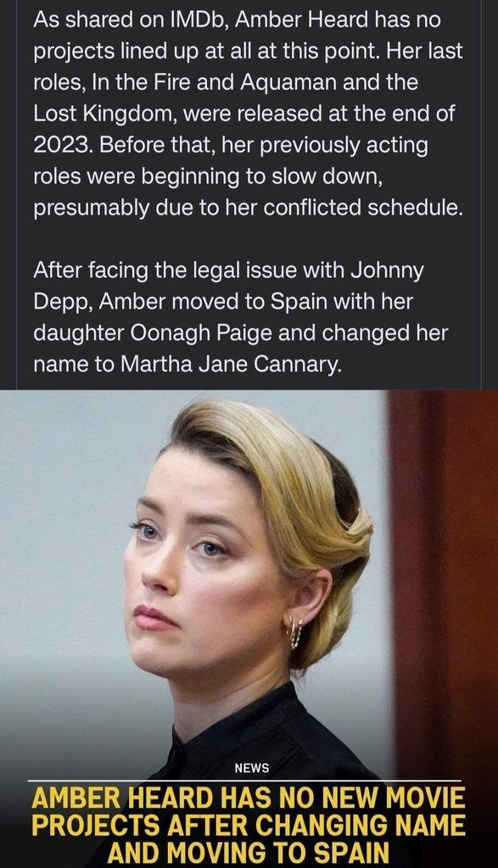Viewport: 498px width, 868px height.
Task: Tap the first paragraph starting As shared
Action: pos(248,114)
